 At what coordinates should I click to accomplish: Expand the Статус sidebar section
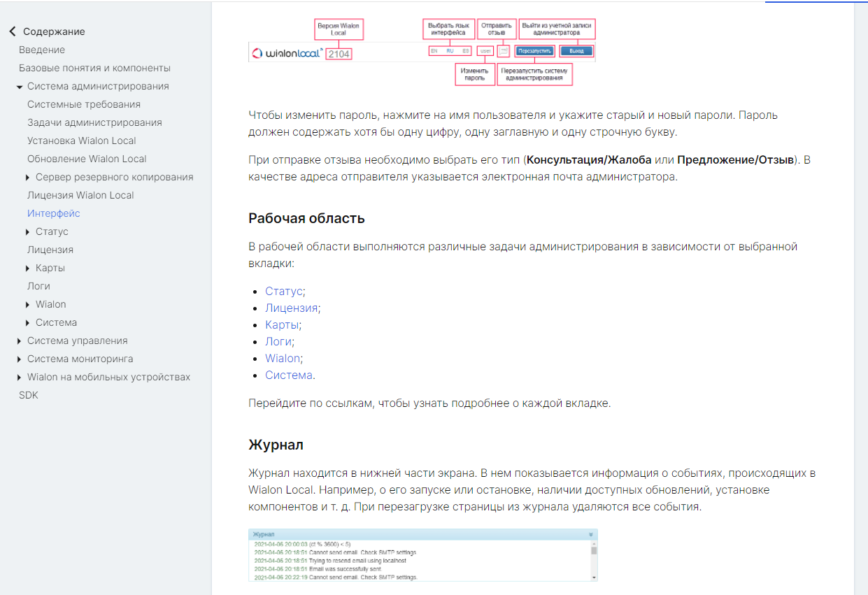pos(28,232)
